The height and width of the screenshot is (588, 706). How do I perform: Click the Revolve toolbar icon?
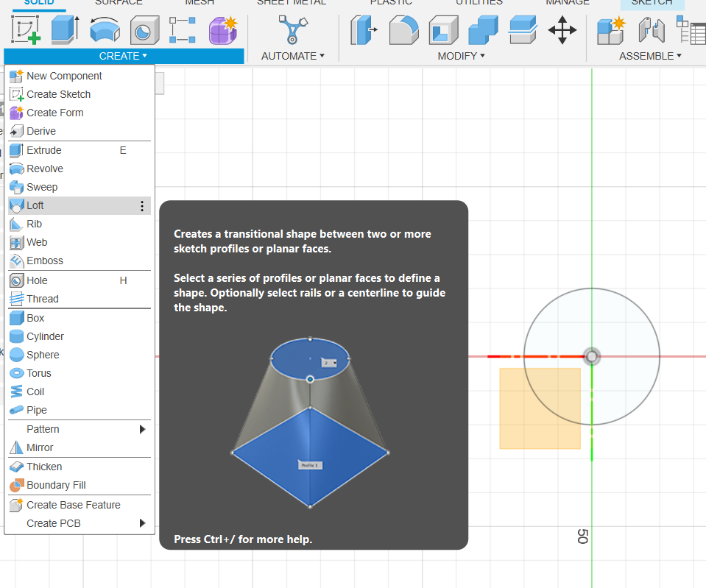click(105, 29)
